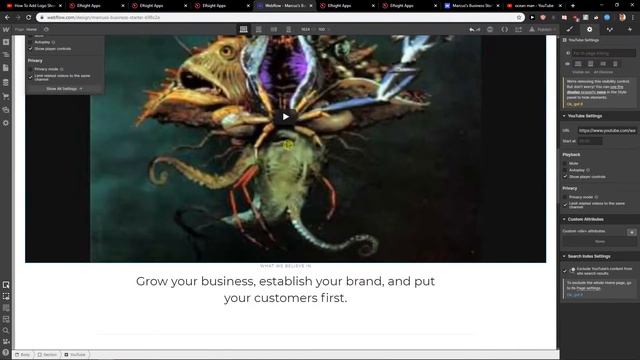Open the code export brackets icon

click(x=504, y=29)
